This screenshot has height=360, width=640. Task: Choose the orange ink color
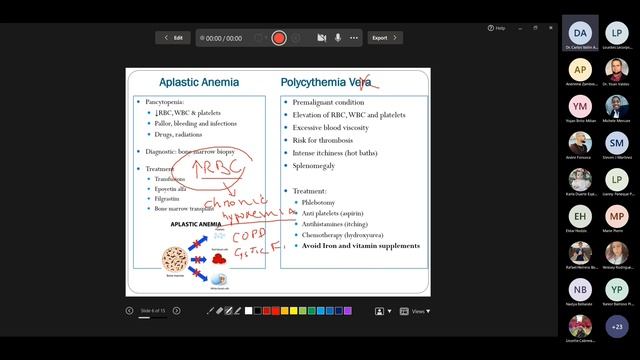coord(284,311)
